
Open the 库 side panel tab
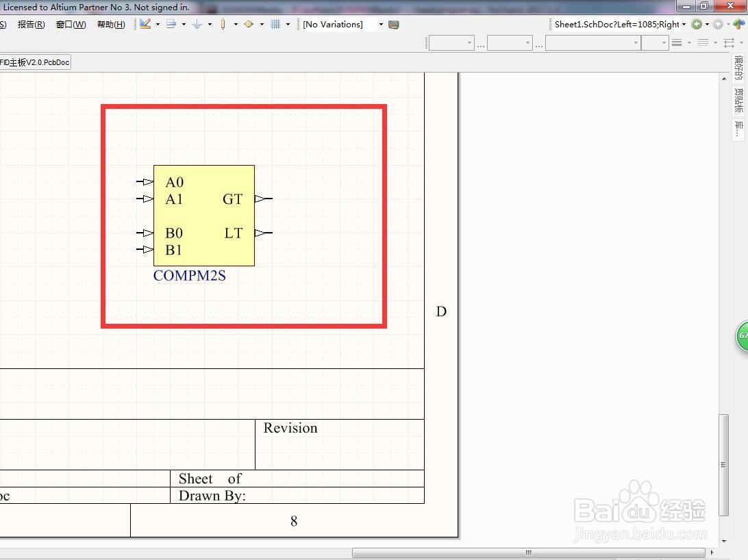738,129
